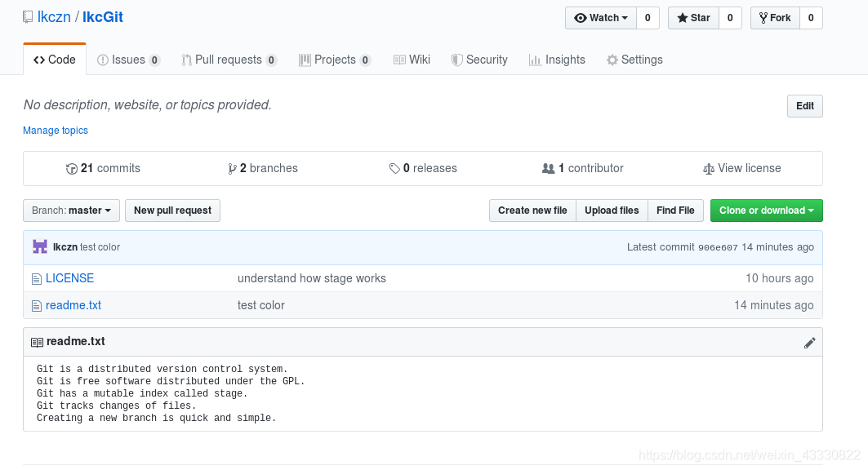Image resolution: width=868 pixels, height=470 pixels.
Task: Open 'understand how stage works' commit message
Action: click(312, 278)
